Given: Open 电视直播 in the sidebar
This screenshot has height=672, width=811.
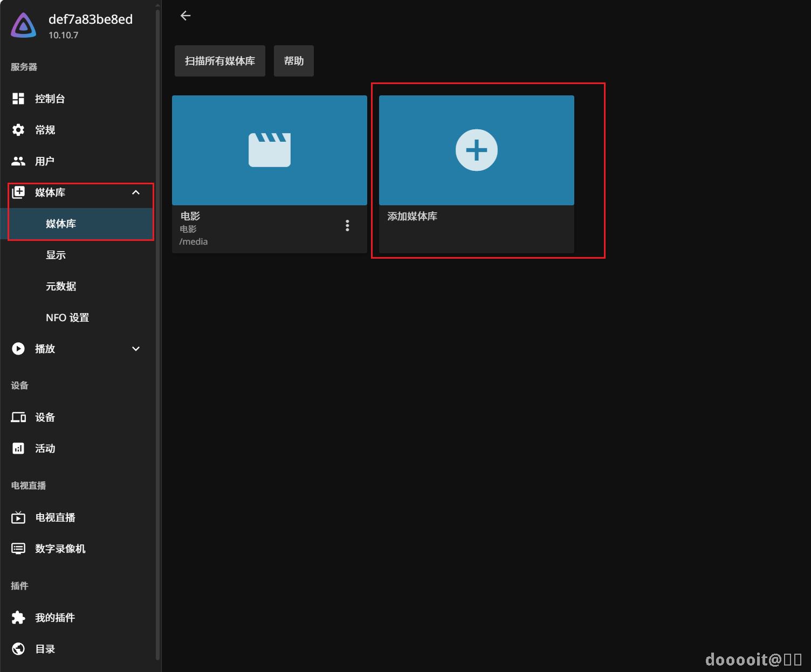Looking at the screenshot, I should (77, 517).
